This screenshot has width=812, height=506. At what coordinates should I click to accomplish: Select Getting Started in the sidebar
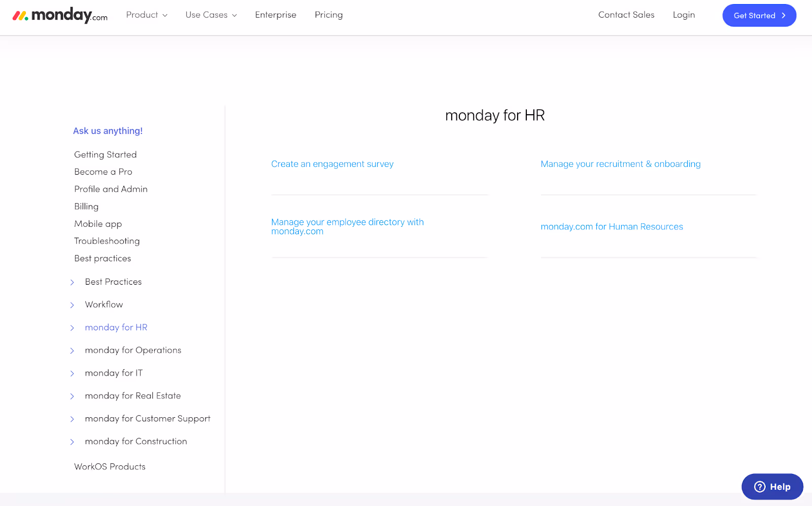click(106, 154)
